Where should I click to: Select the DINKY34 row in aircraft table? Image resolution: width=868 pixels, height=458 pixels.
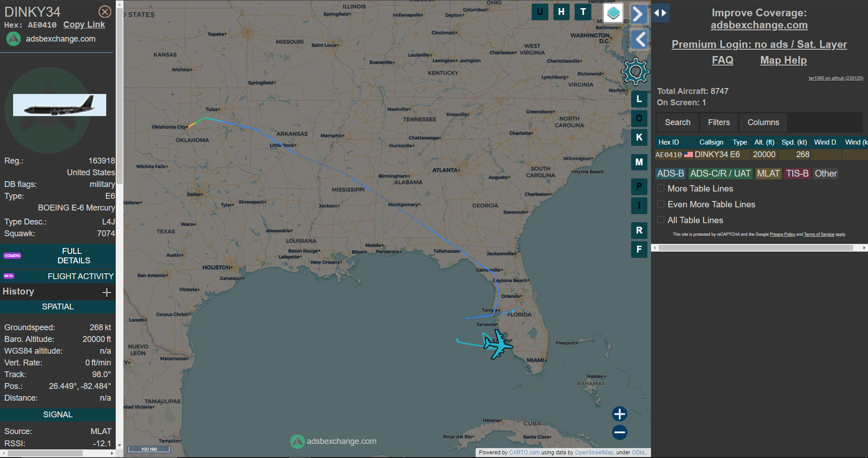(761, 154)
